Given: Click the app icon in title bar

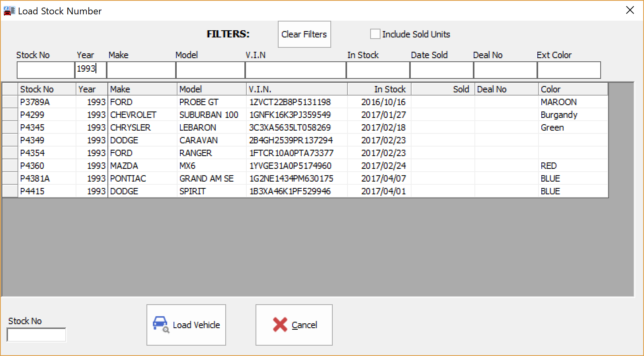Looking at the screenshot, I should (x=9, y=11).
